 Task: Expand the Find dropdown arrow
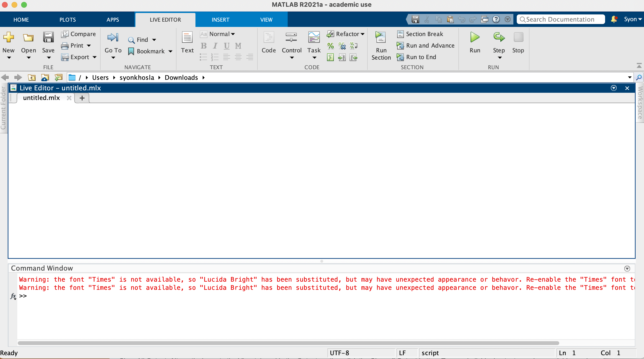[154, 40]
